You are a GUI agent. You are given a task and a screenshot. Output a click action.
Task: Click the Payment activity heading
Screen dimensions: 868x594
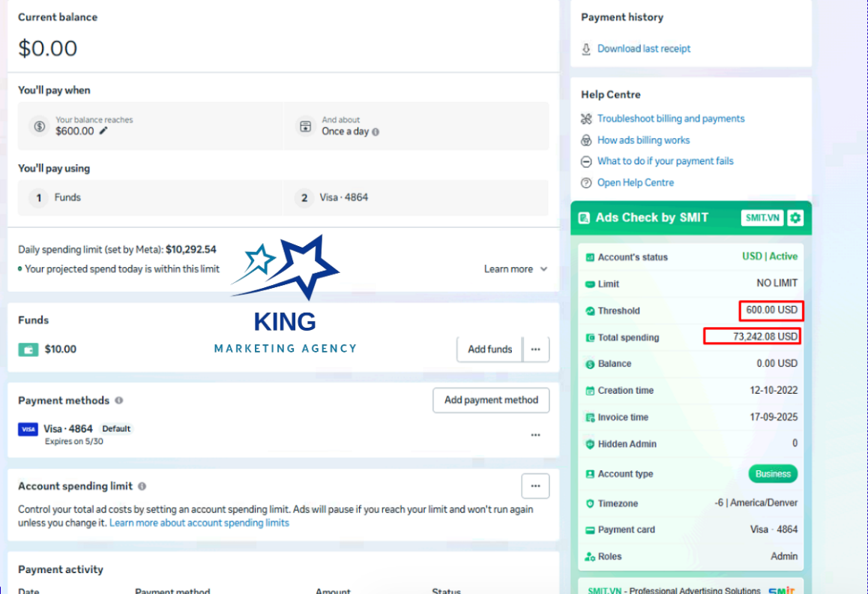[60, 569]
